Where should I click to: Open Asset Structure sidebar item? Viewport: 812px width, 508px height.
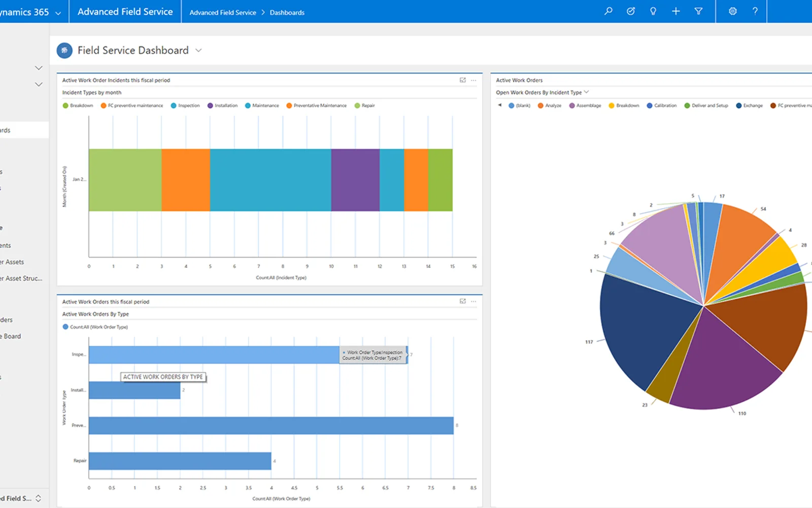click(x=21, y=278)
